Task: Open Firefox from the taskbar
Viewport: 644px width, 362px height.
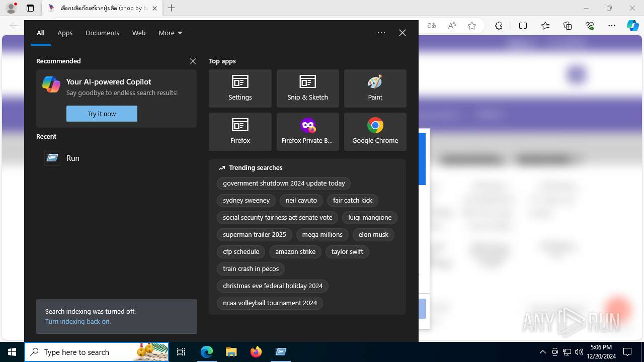Action: click(256, 352)
